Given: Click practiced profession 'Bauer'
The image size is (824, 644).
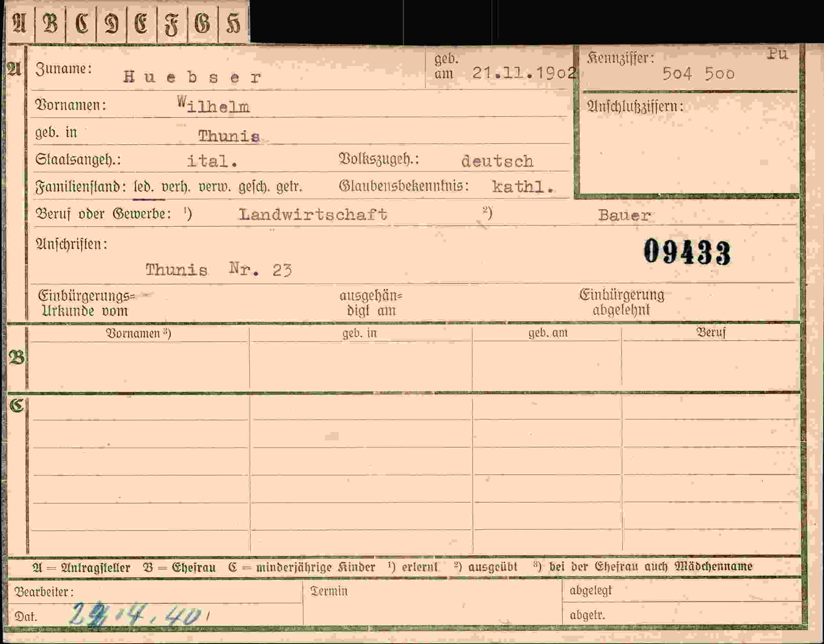Looking at the screenshot, I should (x=624, y=215).
